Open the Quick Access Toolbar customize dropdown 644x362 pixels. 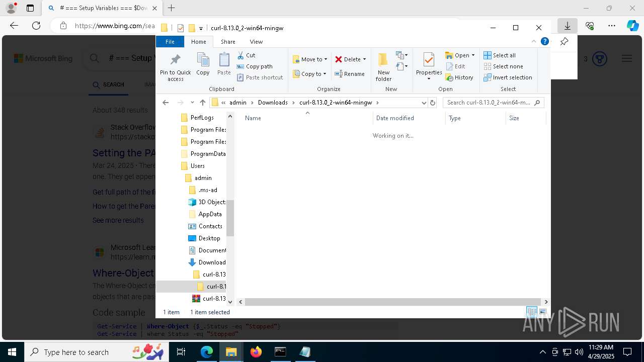[201, 28]
